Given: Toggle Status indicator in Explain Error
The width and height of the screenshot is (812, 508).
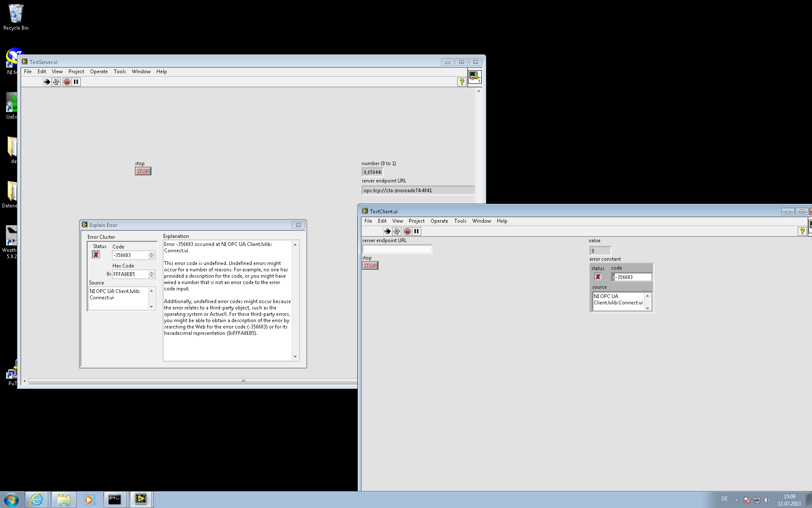Looking at the screenshot, I should 96,255.
